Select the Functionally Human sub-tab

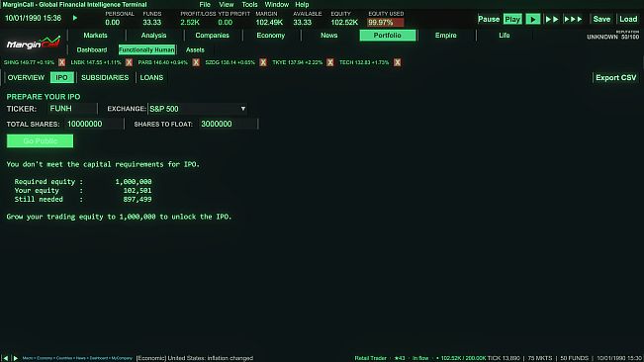pos(146,49)
